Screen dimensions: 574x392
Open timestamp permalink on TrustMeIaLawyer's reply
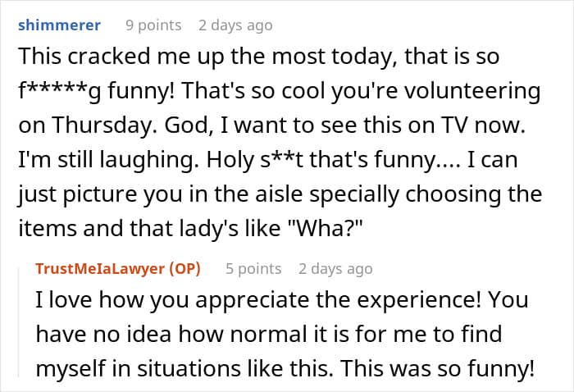335,268
